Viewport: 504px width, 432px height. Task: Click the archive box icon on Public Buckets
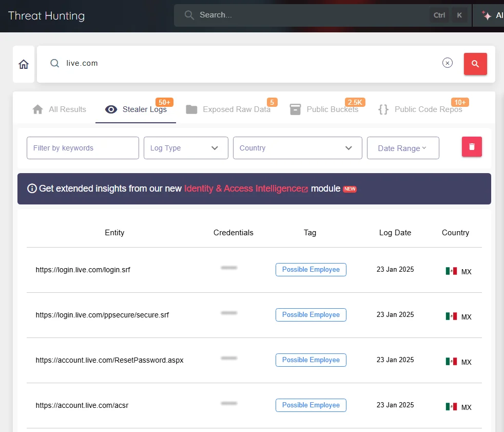pyautogui.click(x=295, y=109)
